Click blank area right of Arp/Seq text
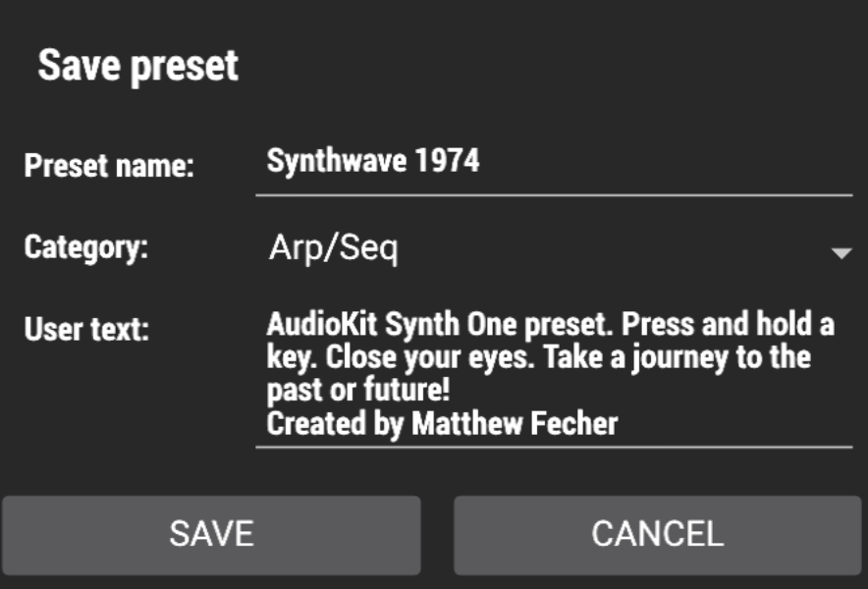Image resolution: width=868 pixels, height=589 pixels. 609,249
